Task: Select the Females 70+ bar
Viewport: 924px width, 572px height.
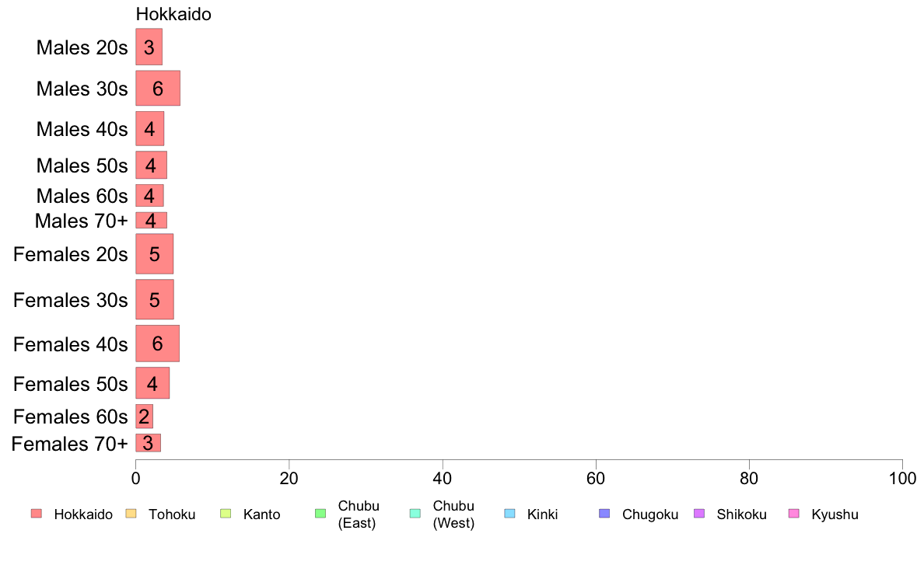Action: tap(148, 443)
